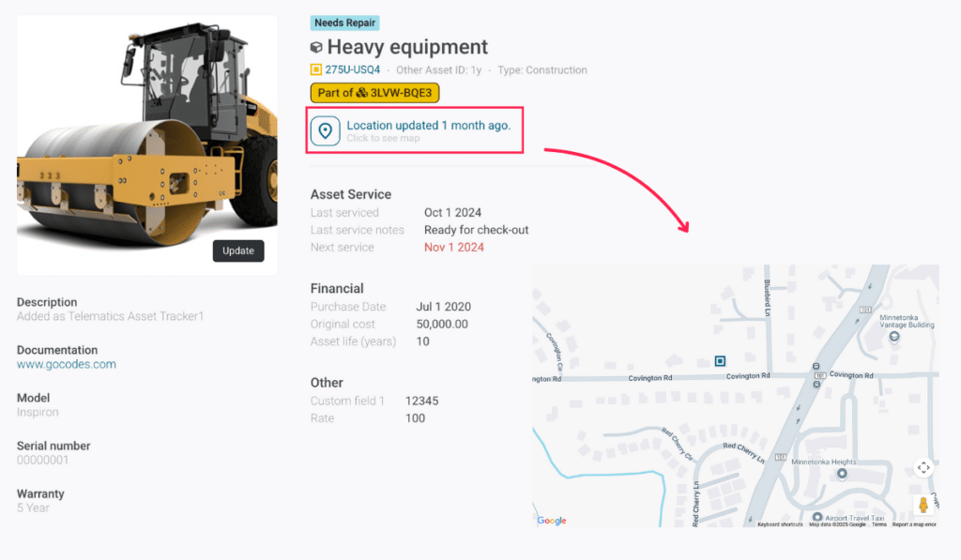961x560 pixels.
Task: Click the Location updated 1 month ago link
Action: 428,126
